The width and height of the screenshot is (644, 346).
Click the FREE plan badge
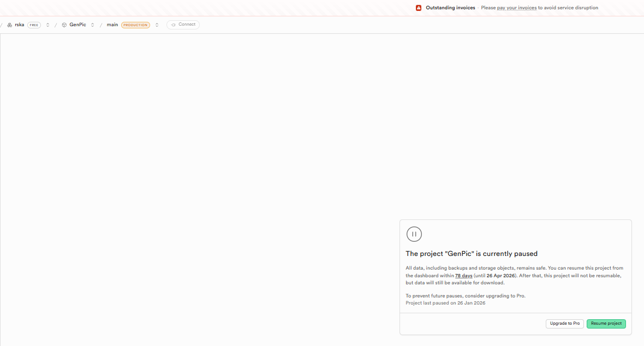[34, 25]
